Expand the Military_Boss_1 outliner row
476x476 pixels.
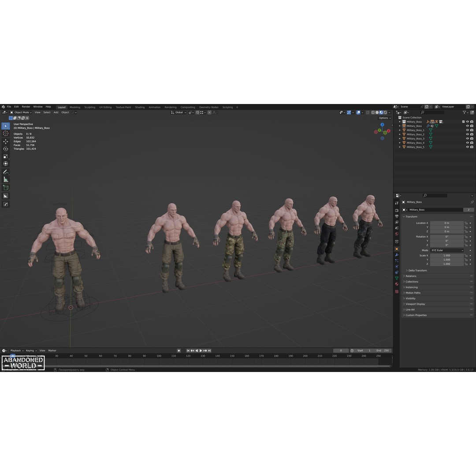coord(400,130)
